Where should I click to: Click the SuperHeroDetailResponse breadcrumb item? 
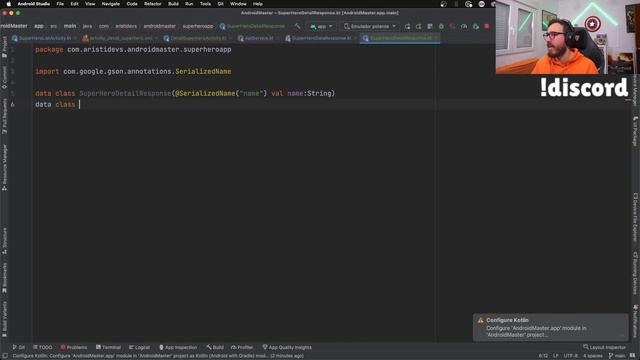click(252, 27)
